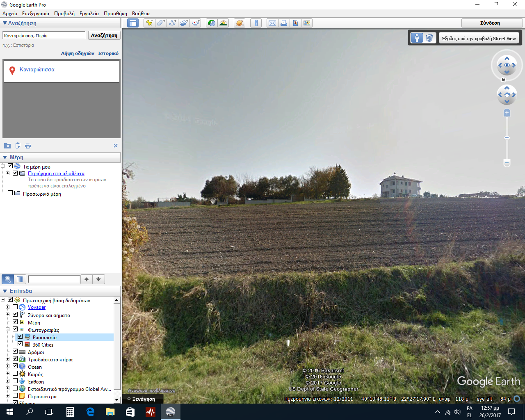Enable the Voyager layer checkbox
The width and height of the screenshot is (525, 420).
pos(15,307)
